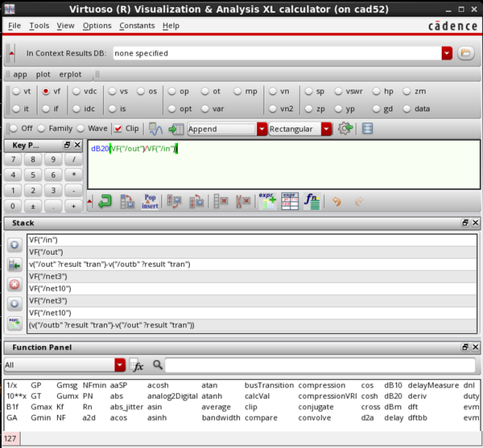Open the Append plot mode dropdown
483x448 pixels.
click(x=262, y=129)
